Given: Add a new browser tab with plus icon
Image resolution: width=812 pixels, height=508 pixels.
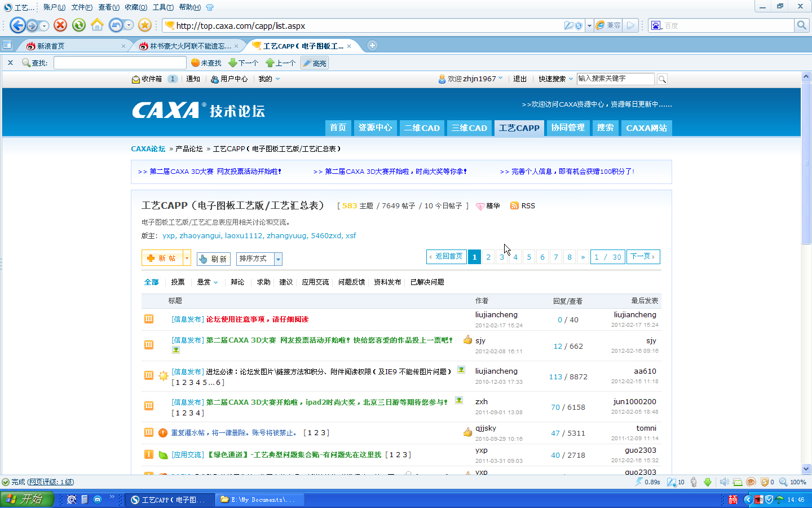Looking at the screenshot, I should click(372, 46).
